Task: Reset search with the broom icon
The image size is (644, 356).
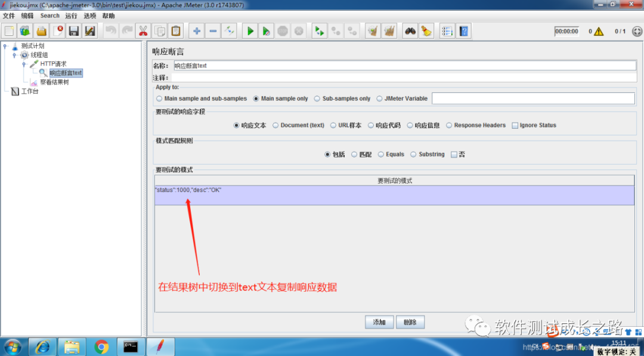Action: (426, 31)
